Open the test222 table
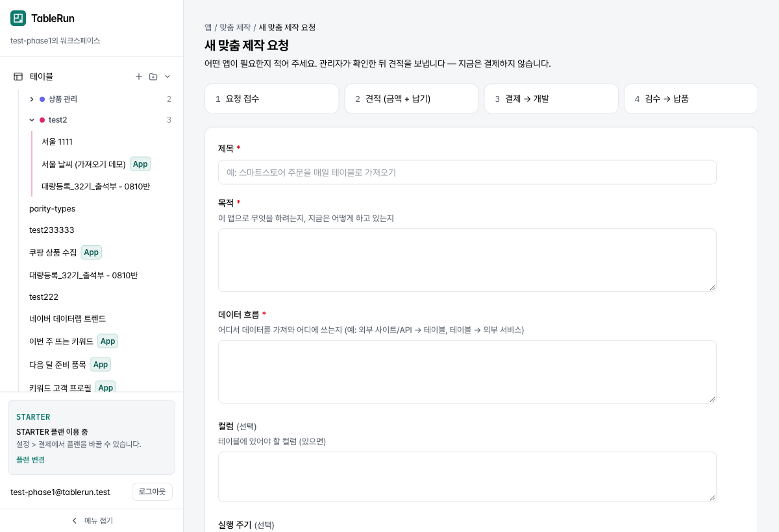The image size is (779, 532). 43,297
